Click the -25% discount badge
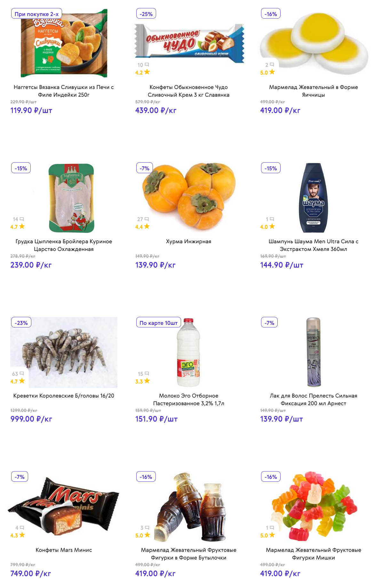381x588 pixels. pos(146,14)
